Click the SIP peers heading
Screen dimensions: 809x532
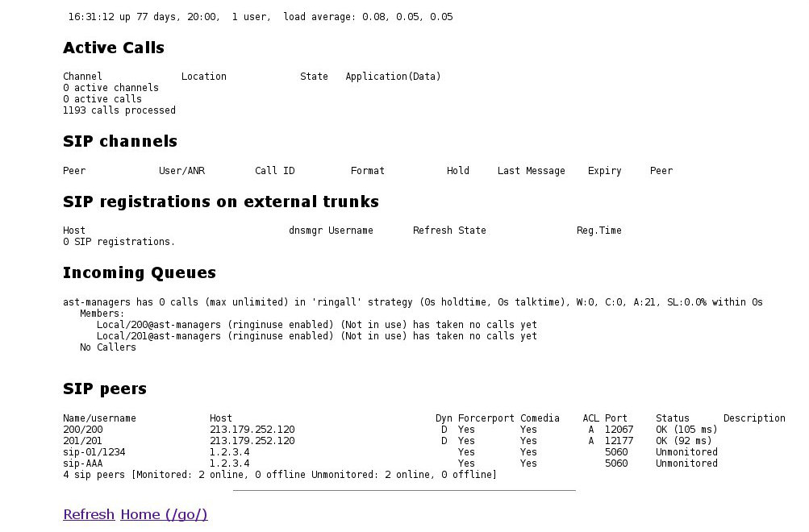[x=105, y=389]
